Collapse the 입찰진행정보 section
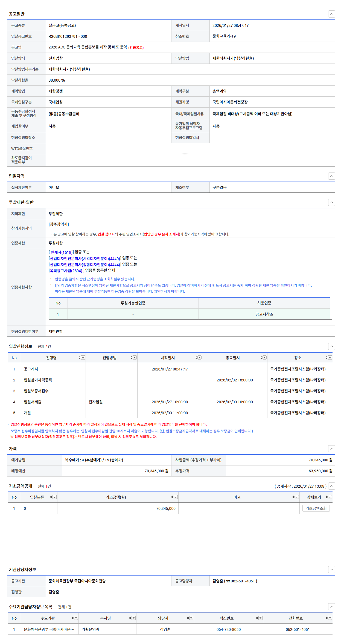 pos(331,346)
